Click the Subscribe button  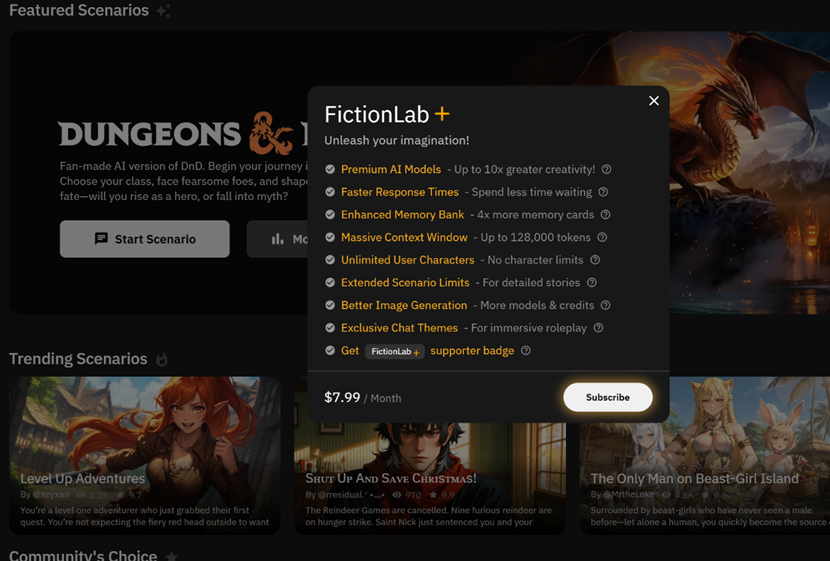click(608, 397)
